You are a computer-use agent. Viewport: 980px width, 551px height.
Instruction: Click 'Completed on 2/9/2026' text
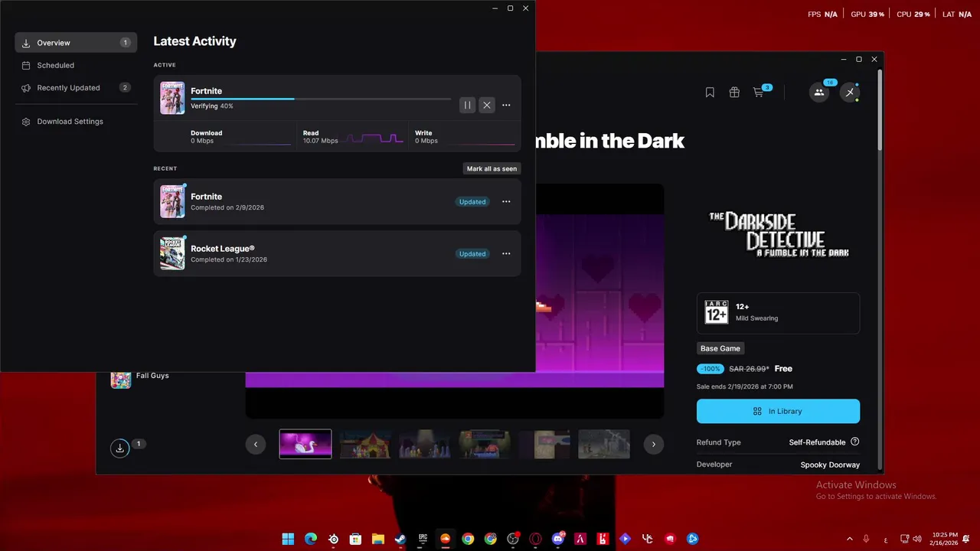(x=227, y=207)
